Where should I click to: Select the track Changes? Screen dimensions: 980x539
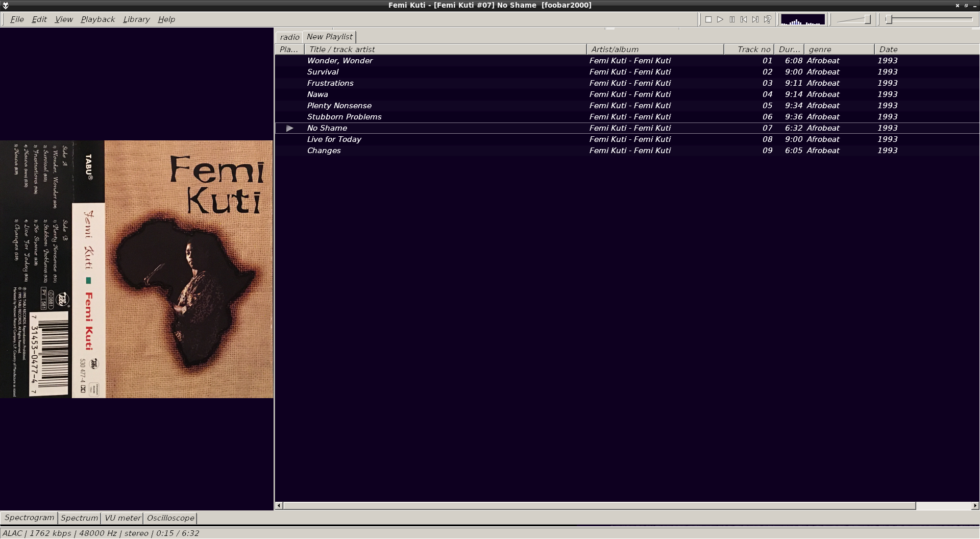click(x=627, y=151)
